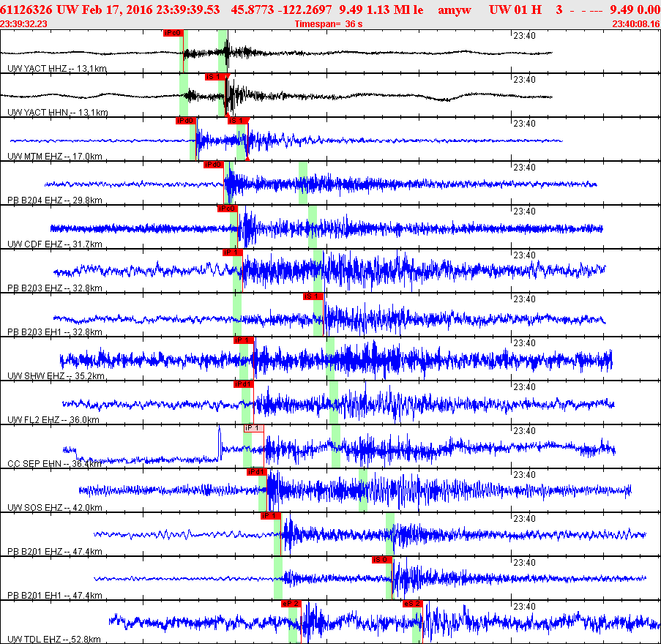Select the 'UW MTM EHZ -- 17.0km' label
This screenshot has height=644, width=661.
(x=55, y=157)
